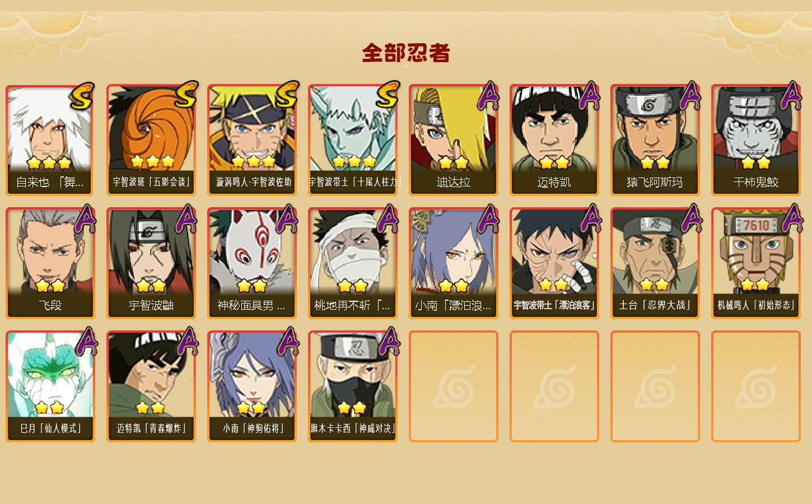Select the 迪达拉 ninja card
Screen dimensions: 812x504
453,140
